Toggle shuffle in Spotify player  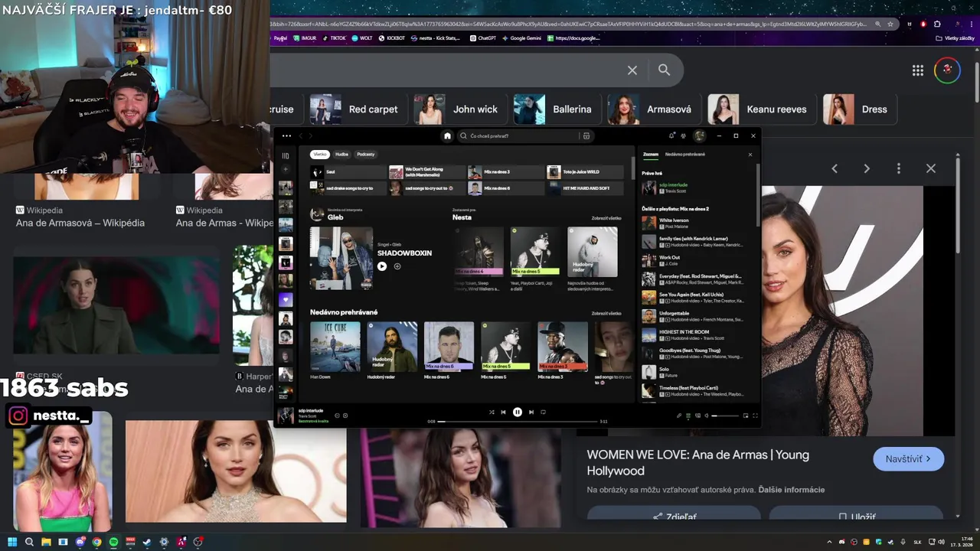pos(492,412)
